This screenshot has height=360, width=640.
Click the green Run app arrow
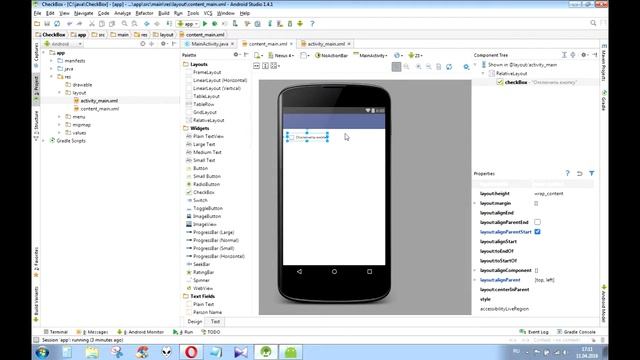(205, 24)
